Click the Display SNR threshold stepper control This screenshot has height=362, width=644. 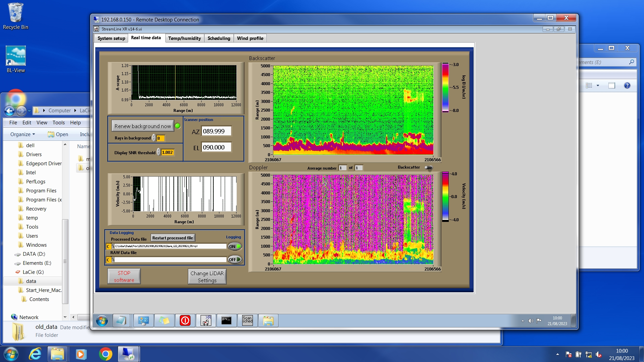(x=159, y=153)
